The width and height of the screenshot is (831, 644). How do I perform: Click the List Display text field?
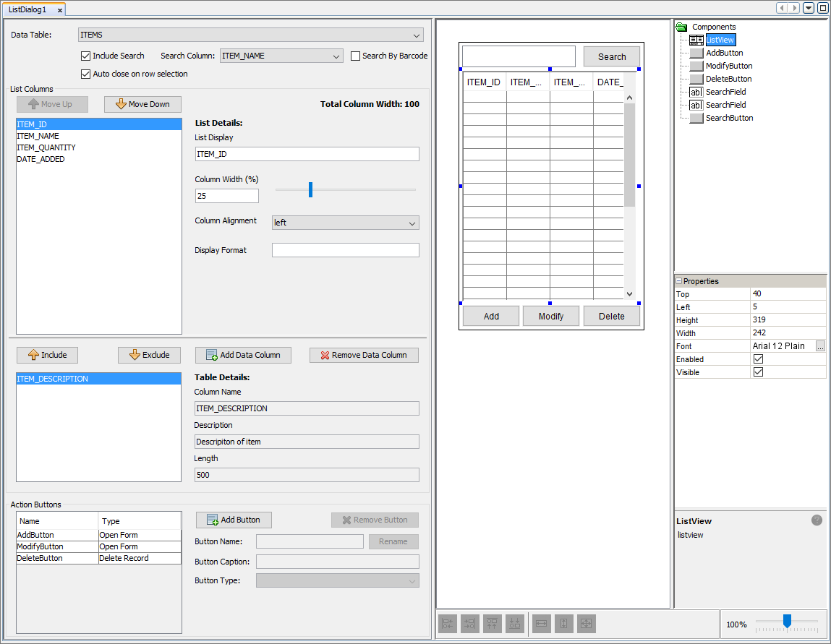point(307,154)
